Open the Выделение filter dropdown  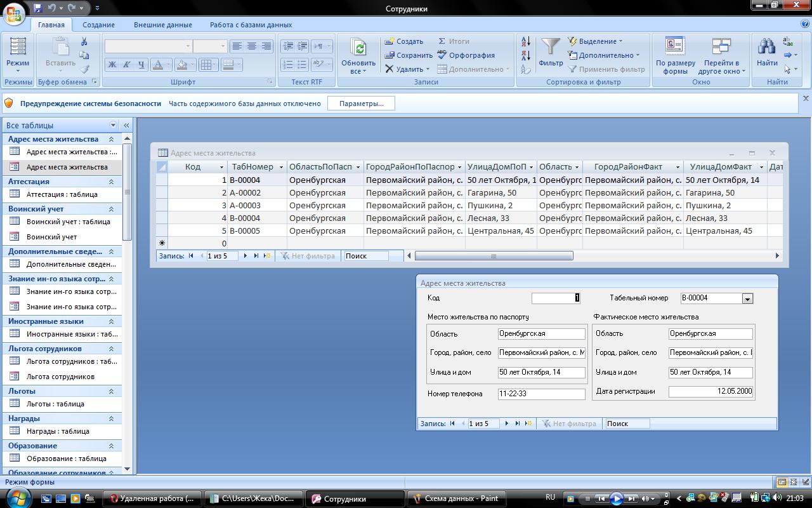click(595, 41)
